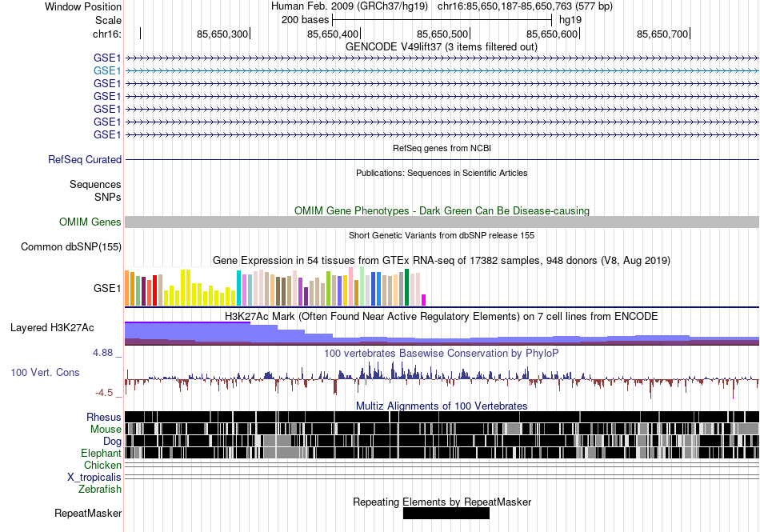760x532 pixels.
Task: Click the OMIM Genes track label
Action: (90, 222)
